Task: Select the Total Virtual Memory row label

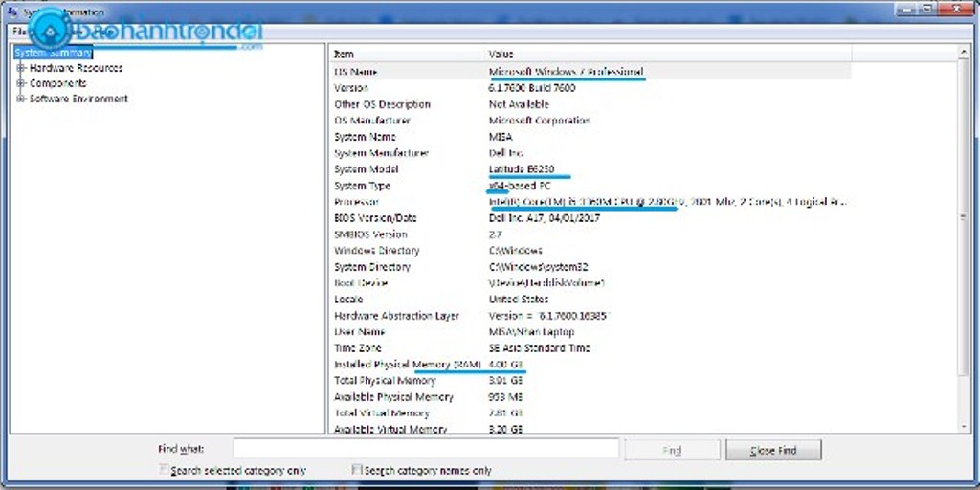Action: [x=382, y=413]
